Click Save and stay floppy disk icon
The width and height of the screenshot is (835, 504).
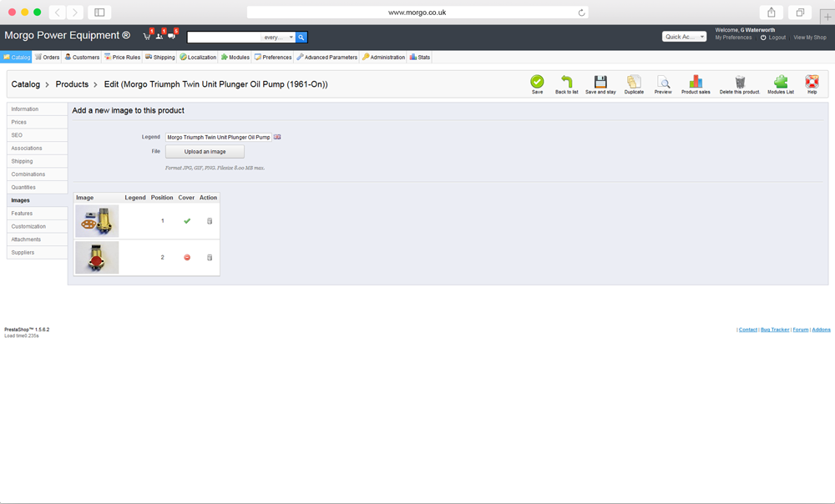tap(600, 82)
